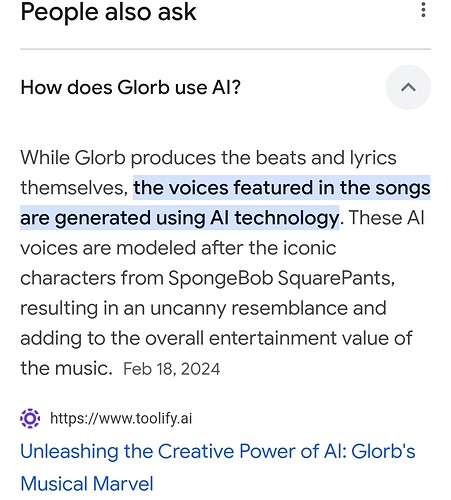This screenshot has height=500, width=451.
Task: Collapse the answer with the chevron arrow
Action: tap(408, 87)
